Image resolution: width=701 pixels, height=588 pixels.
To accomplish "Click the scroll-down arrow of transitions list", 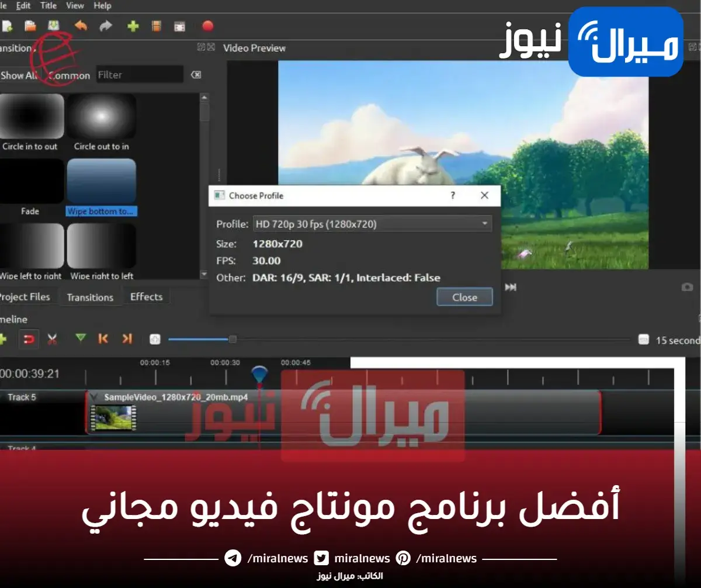I will pos(204,274).
